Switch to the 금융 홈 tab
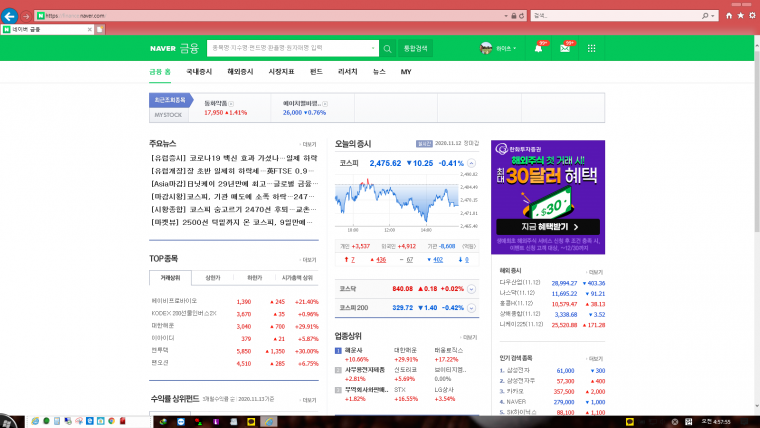Screen dimensions: 760x428 [160, 72]
